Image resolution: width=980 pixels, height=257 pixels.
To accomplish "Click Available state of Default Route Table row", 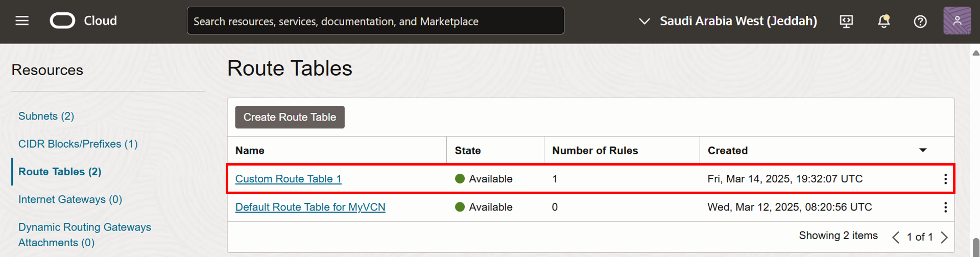I will [484, 207].
